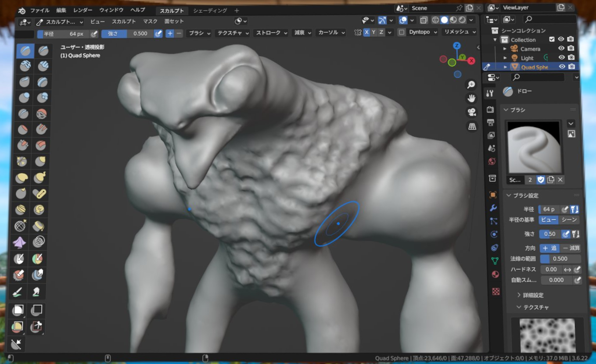The width and height of the screenshot is (596, 364).
Task: Open the ファイル menu
Action: [39, 10]
